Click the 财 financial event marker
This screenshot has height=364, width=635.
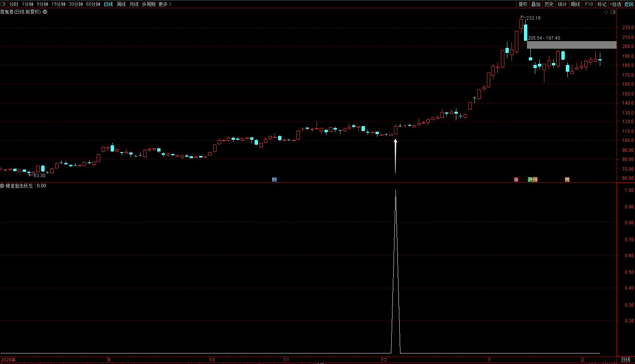(274, 180)
